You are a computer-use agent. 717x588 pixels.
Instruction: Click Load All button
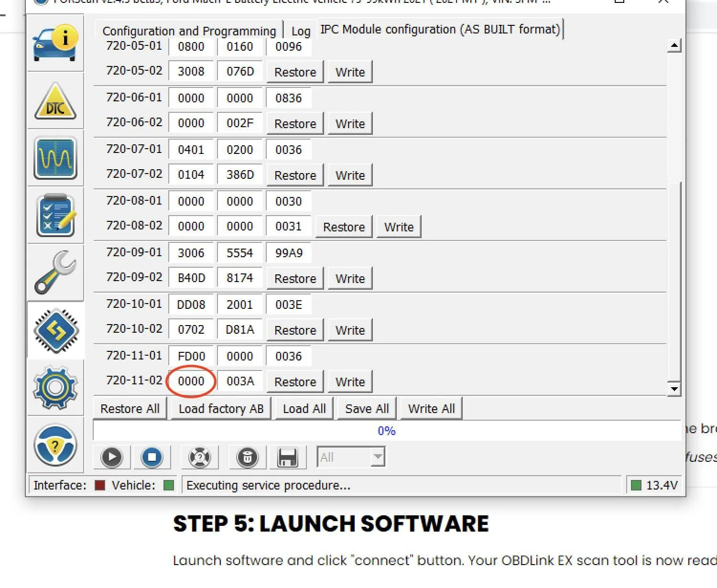[304, 409]
